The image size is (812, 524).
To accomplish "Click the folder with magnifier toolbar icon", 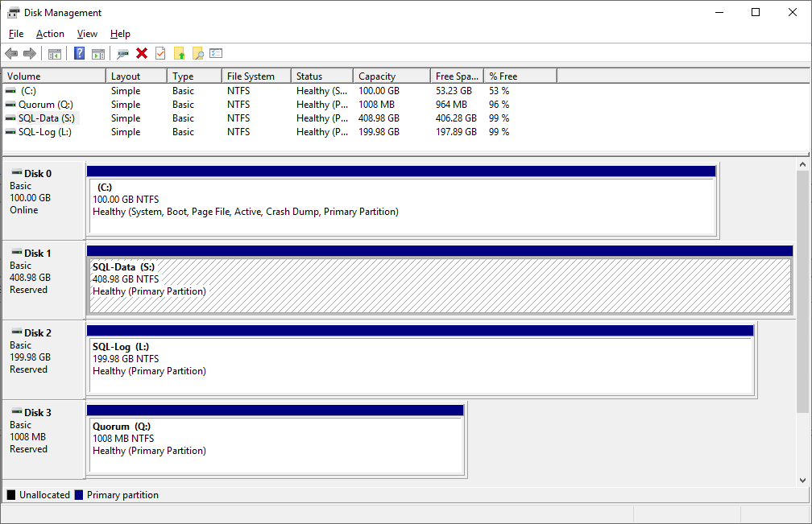I will coord(198,53).
